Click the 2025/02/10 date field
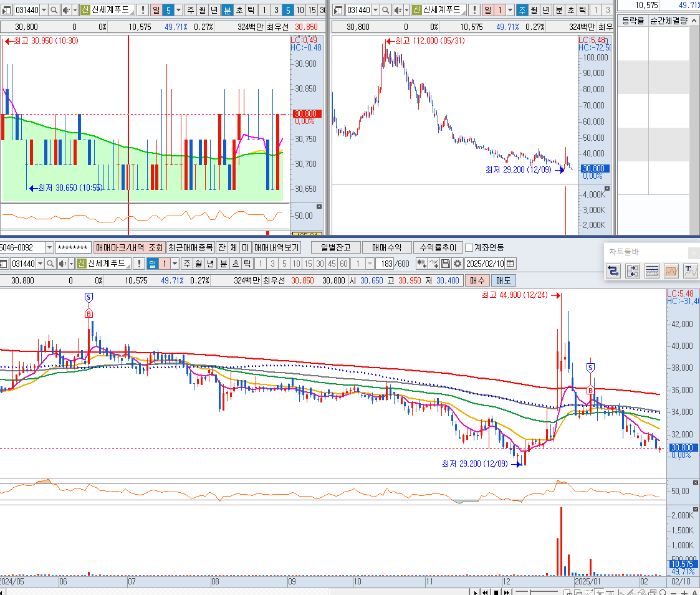This screenshot has height=595, width=700. [x=486, y=264]
